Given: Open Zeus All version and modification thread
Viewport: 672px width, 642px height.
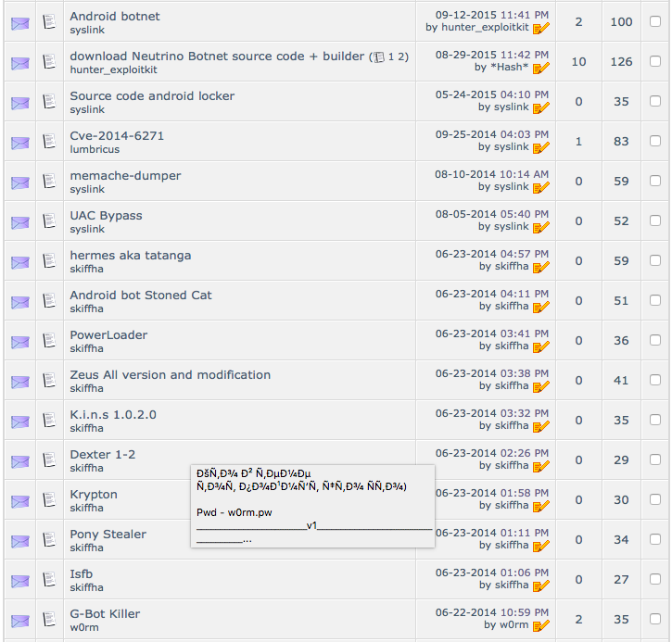Looking at the screenshot, I should click(x=171, y=375).
